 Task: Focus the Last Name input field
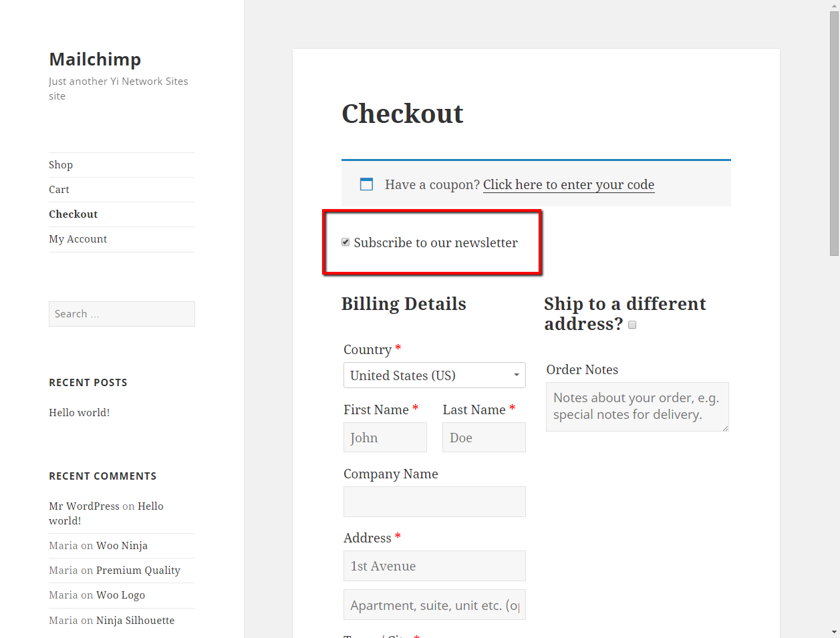coord(484,438)
